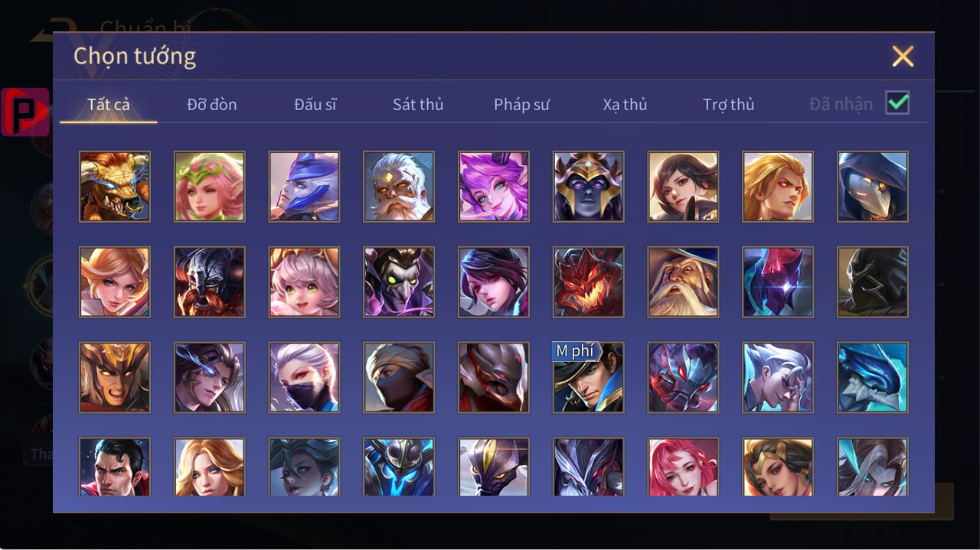This screenshot has height=550, width=980.
Task: Select the golden beast hero portrait
Action: pyautogui.click(x=115, y=187)
